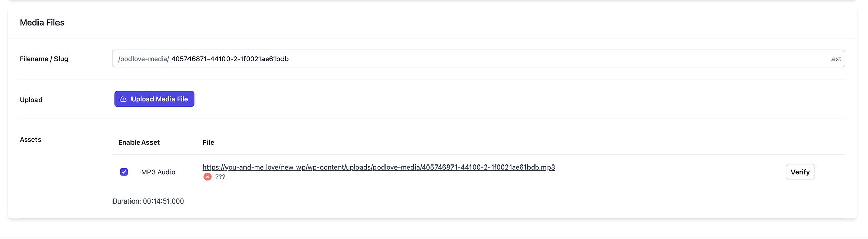Click the ??? status text
The image size is (868, 239).
[x=220, y=177]
